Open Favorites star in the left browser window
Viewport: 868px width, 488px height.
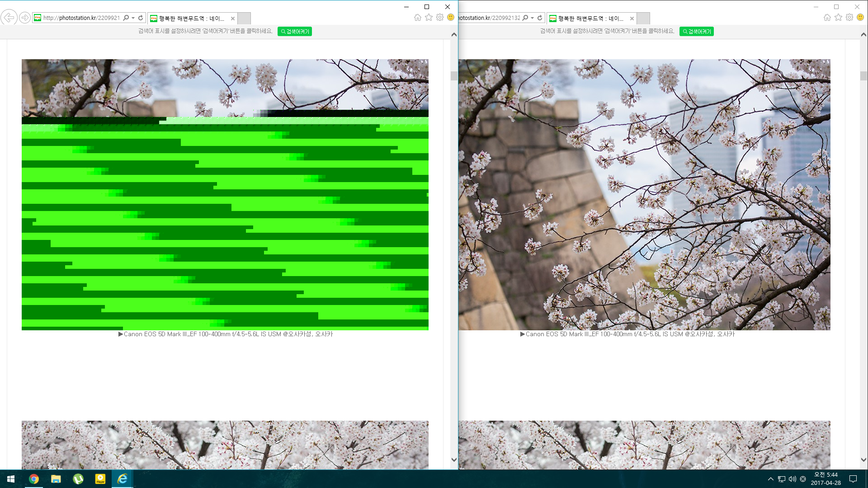pos(429,18)
